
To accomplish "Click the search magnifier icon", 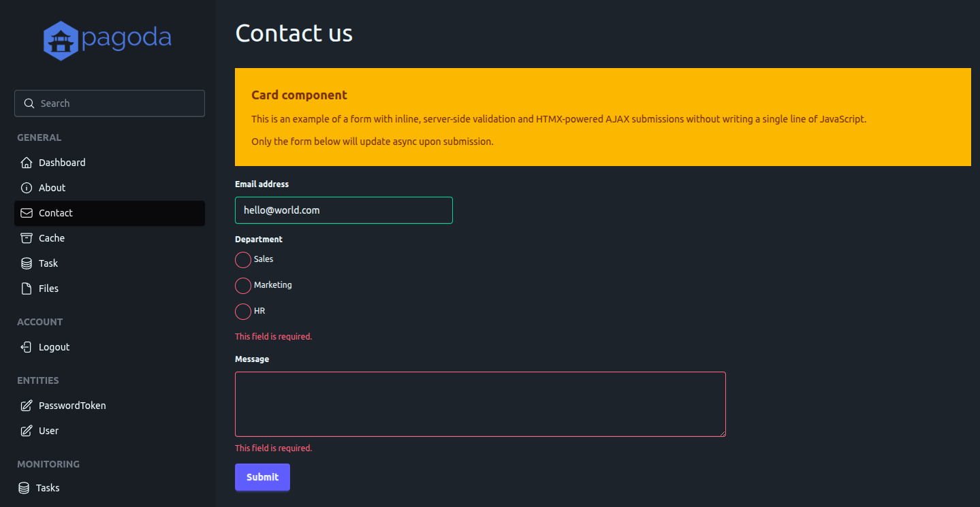I will click(x=29, y=103).
